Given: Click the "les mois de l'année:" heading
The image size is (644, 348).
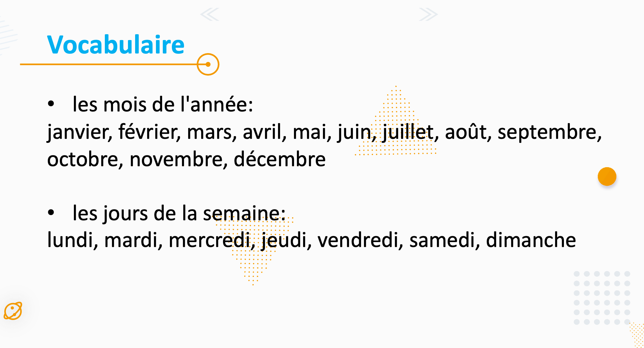Looking at the screenshot, I should [163, 105].
